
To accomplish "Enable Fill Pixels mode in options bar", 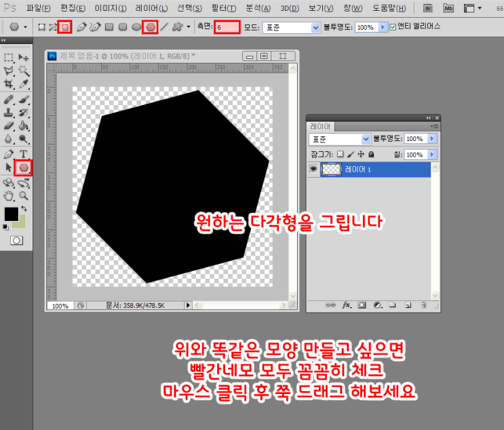I will 65,27.
